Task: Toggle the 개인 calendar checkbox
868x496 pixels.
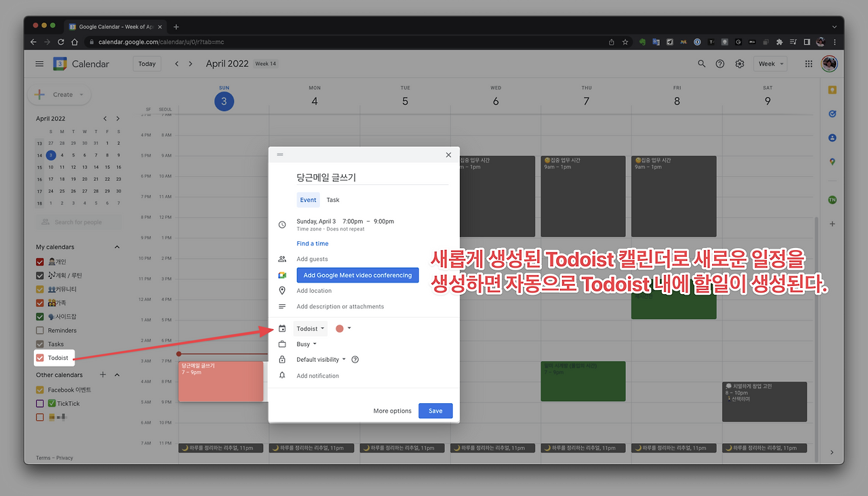Action: click(x=40, y=262)
